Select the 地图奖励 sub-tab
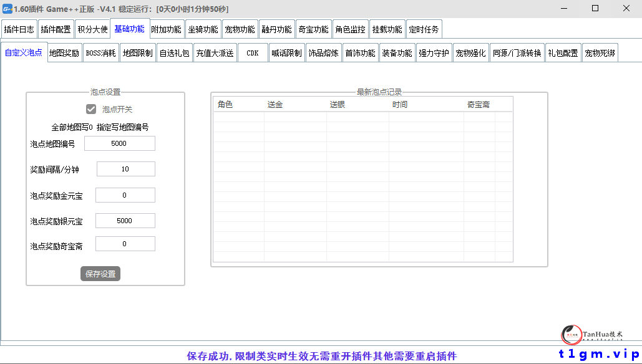Screen dimensions: 642x364 tap(64, 52)
